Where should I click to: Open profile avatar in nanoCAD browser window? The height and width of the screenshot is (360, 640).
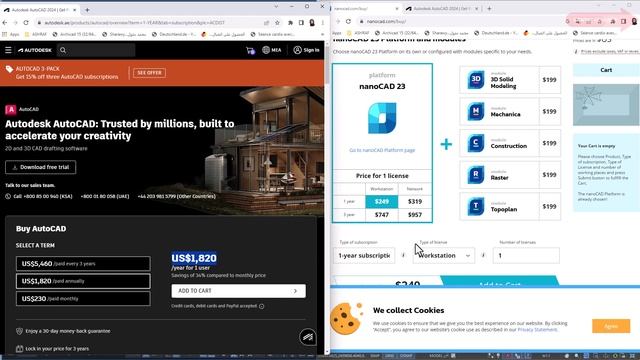[635, 21]
